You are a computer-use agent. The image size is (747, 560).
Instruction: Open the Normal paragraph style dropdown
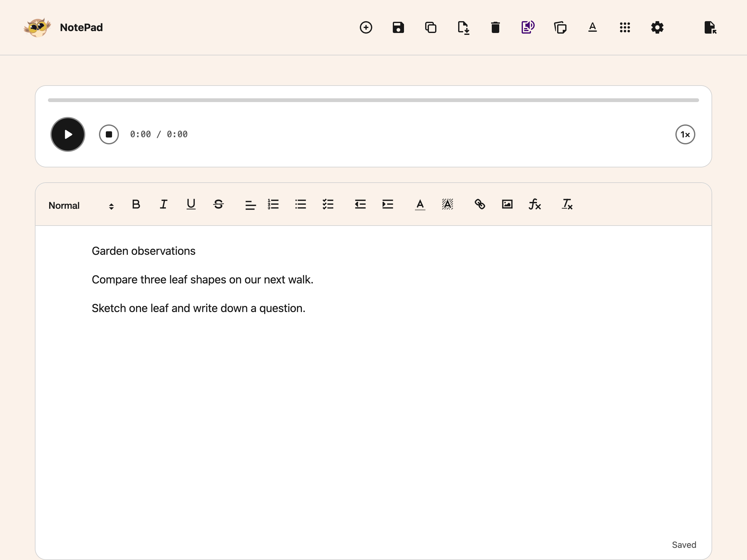[81, 205]
